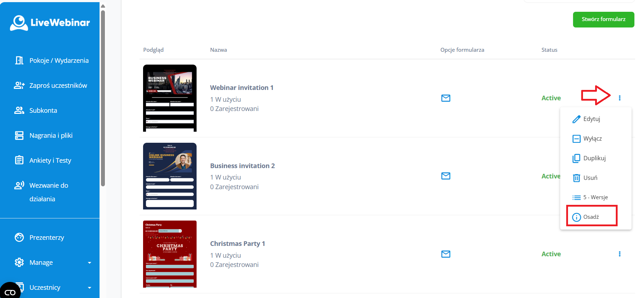644x298 pixels.
Task: Click the Stwórz formularz button
Action: [x=603, y=19]
